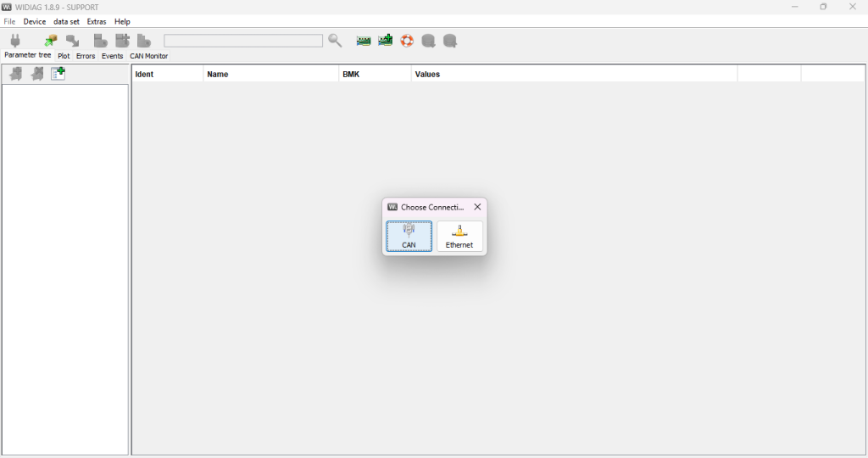Click the first gray data set icon
The height and width of the screenshot is (458, 868).
click(100, 41)
